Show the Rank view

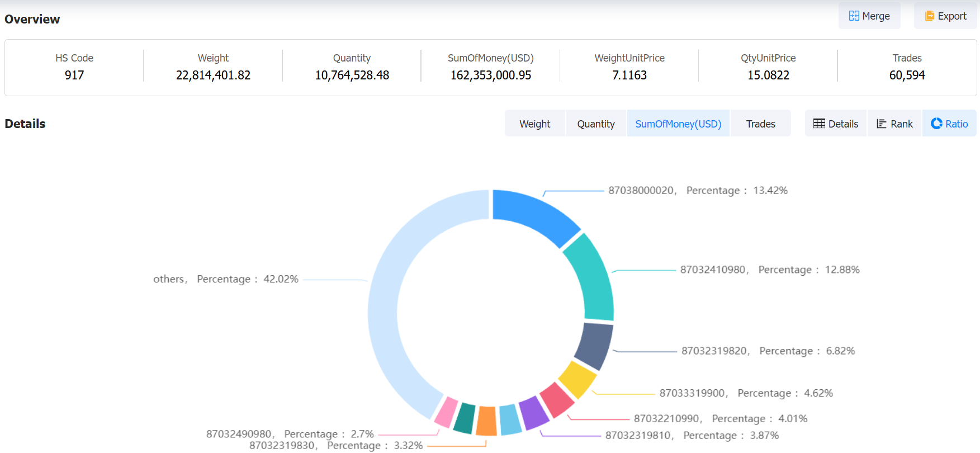pos(894,124)
